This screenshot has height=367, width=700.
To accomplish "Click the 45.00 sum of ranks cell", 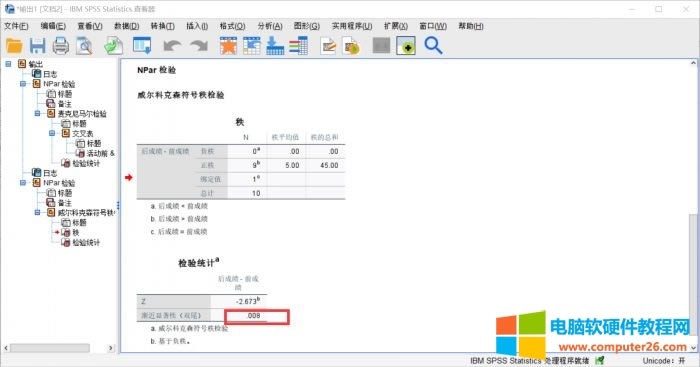I will pos(325,165).
